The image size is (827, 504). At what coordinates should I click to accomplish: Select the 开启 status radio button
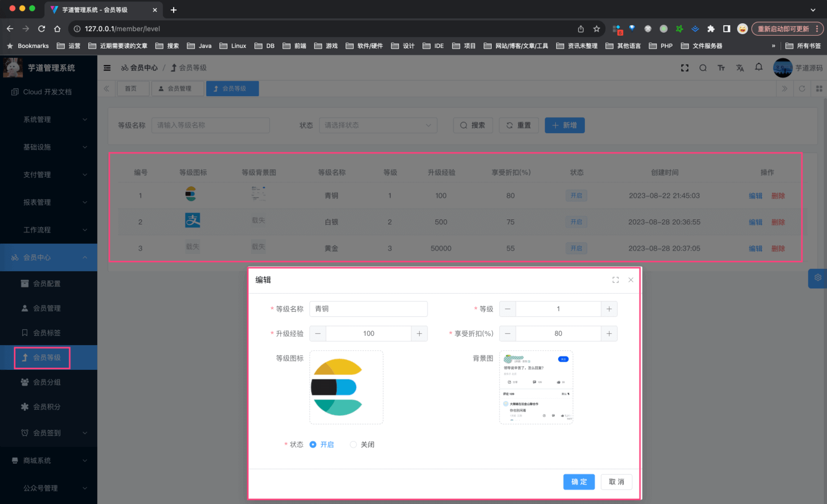click(313, 444)
